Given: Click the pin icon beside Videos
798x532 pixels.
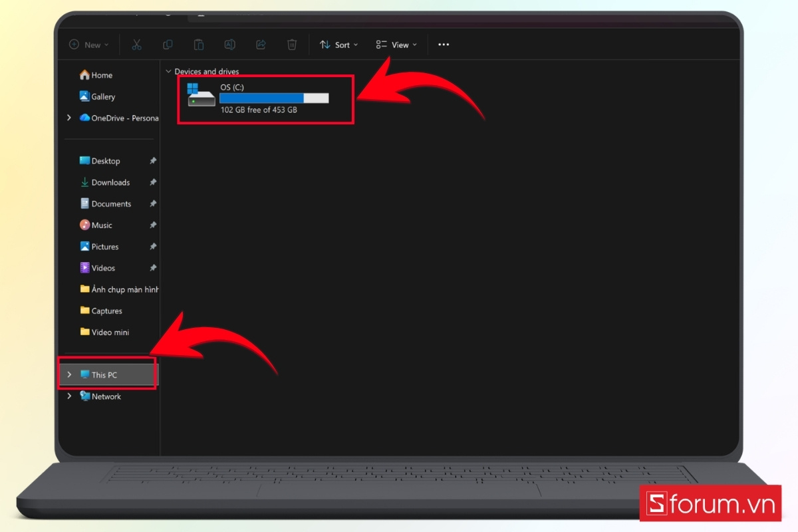Looking at the screenshot, I should tap(153, 267).
